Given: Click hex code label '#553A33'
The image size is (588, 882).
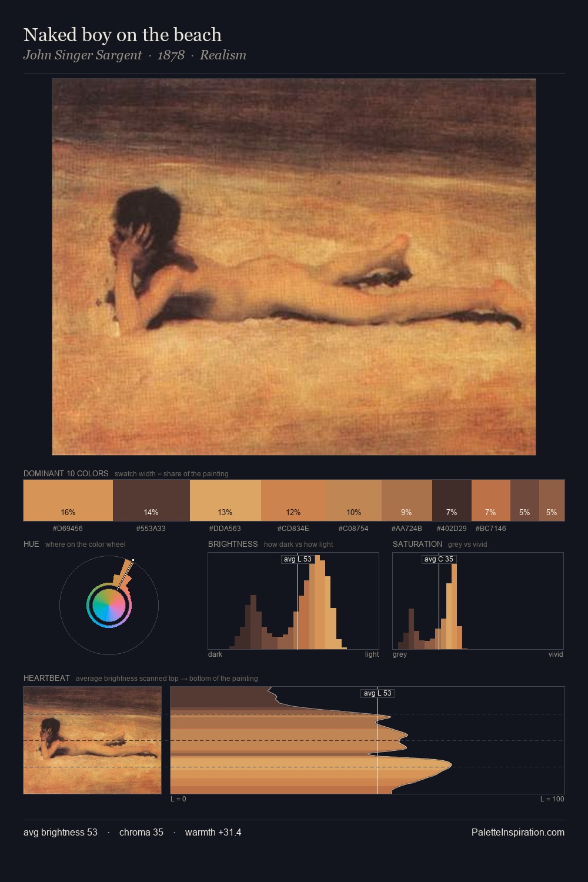Looking at the screenshot, I should 151,528.
